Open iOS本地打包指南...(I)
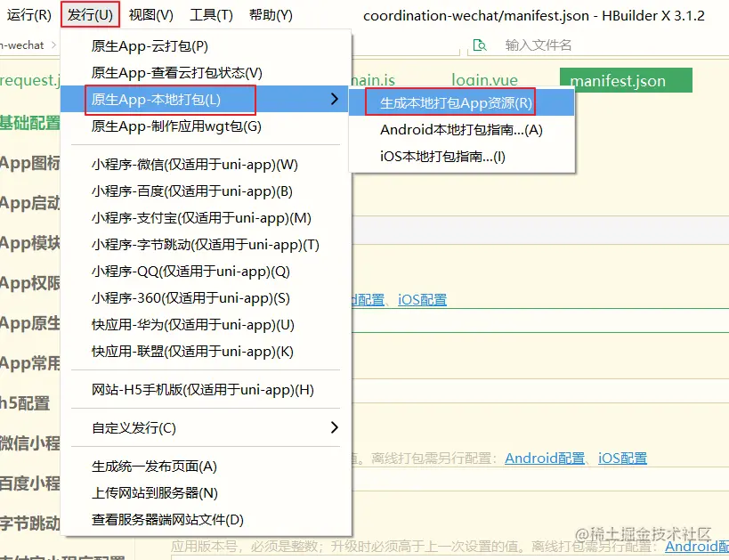 pos(461,157)
